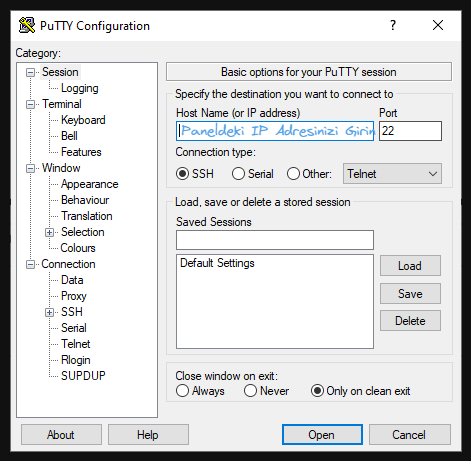Select Never for close window on exit
Viewport: 471px width, 461px height.
[250, 391]
